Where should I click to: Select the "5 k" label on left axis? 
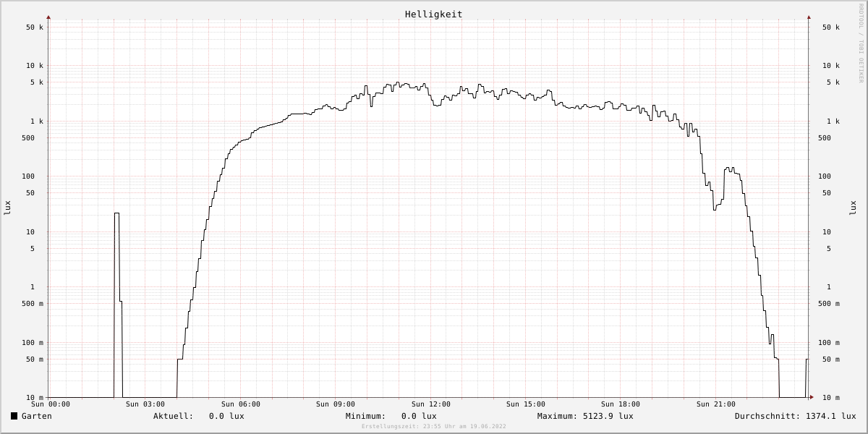pos(37,82)
